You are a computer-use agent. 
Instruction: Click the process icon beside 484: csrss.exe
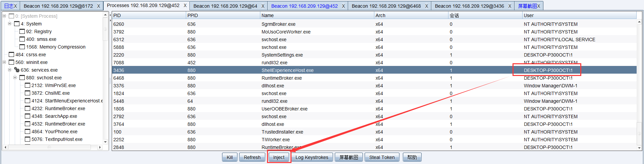pyautogui.click(x=11, y=55)
